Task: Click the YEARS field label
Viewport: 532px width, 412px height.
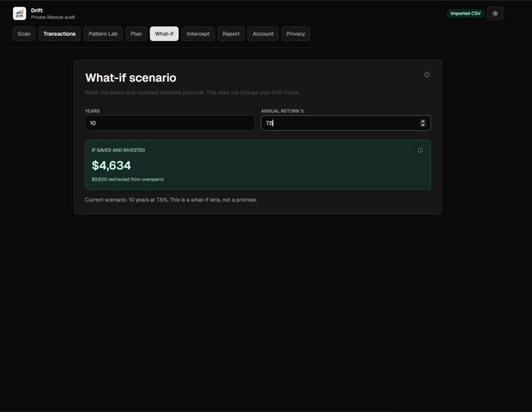Action: pos(92,111)
